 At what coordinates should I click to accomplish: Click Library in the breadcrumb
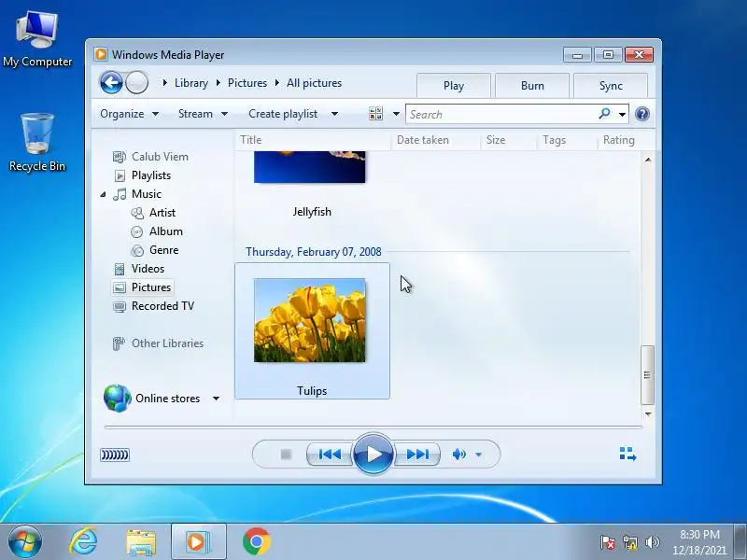[x=191, y=83]
